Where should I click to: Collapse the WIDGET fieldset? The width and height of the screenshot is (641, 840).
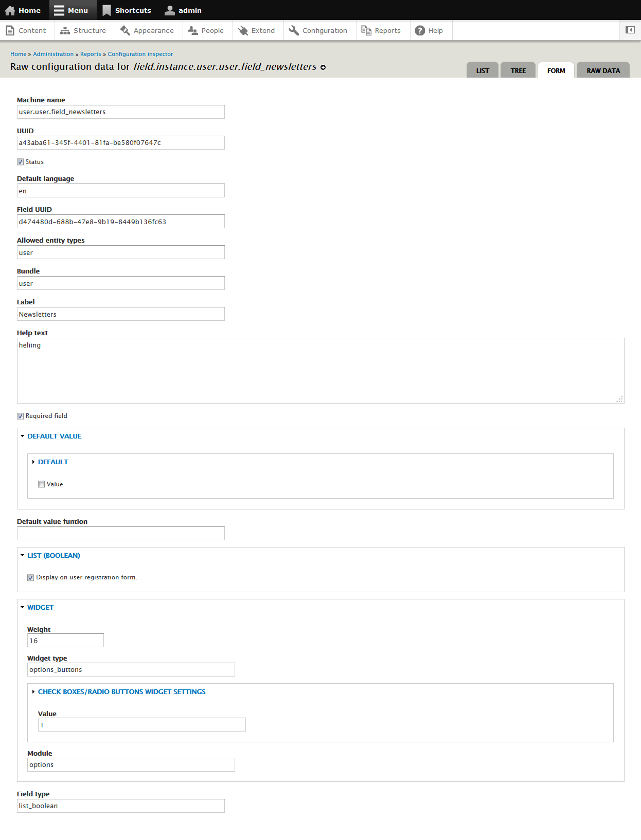click(x=40, y=607)
